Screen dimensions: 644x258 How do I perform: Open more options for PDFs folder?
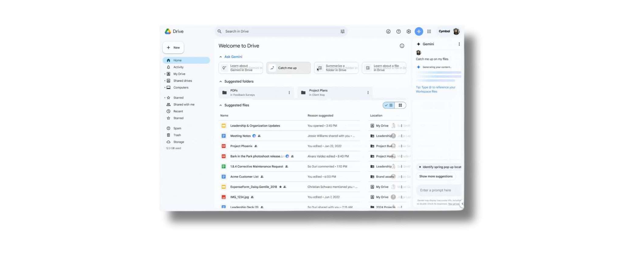[289, 92]
